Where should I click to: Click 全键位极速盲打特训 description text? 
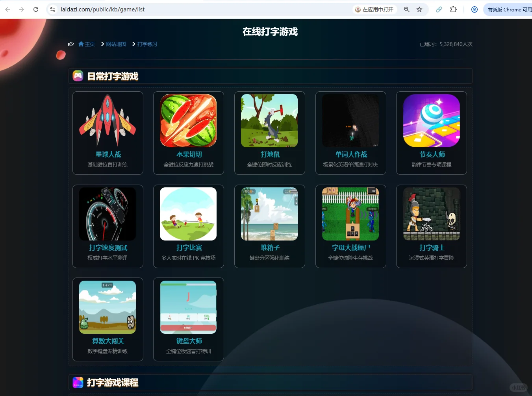coord(189,351)
